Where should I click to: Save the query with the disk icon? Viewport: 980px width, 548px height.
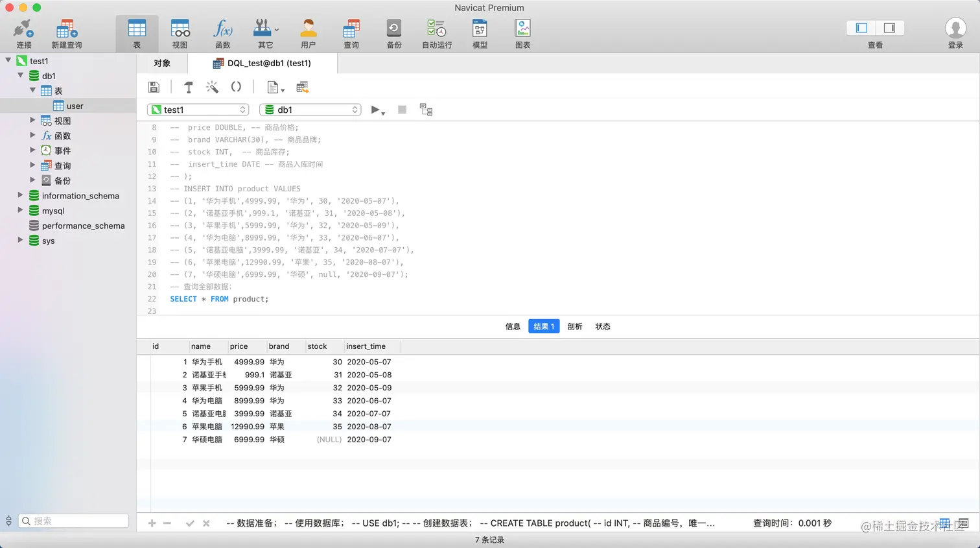tap(154, 87)
